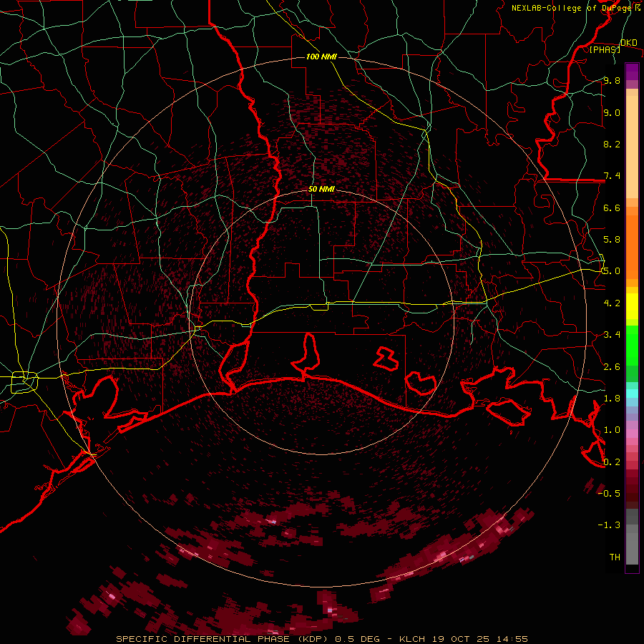Click SPECIFIC DIFFERENTIAL PHASE product title

tap(203, 639)
